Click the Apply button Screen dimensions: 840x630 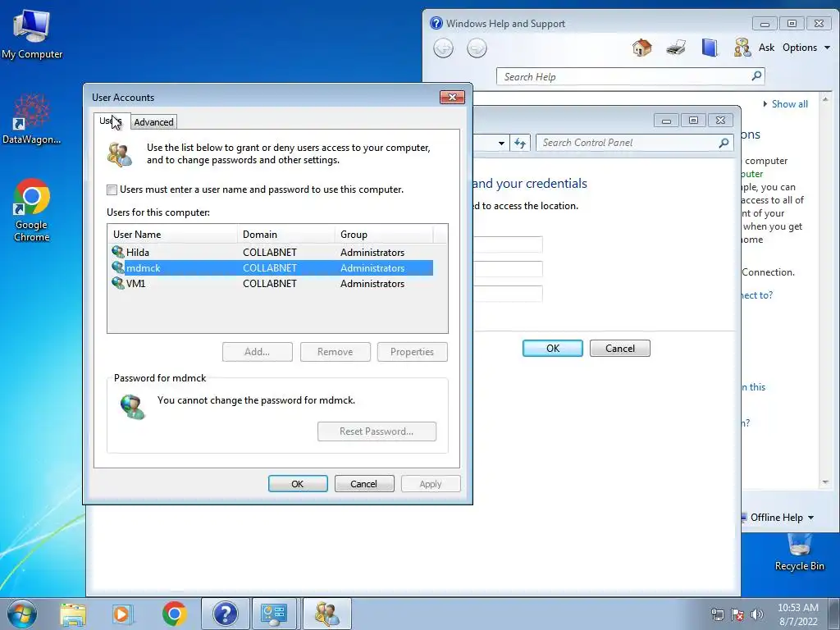431,484
